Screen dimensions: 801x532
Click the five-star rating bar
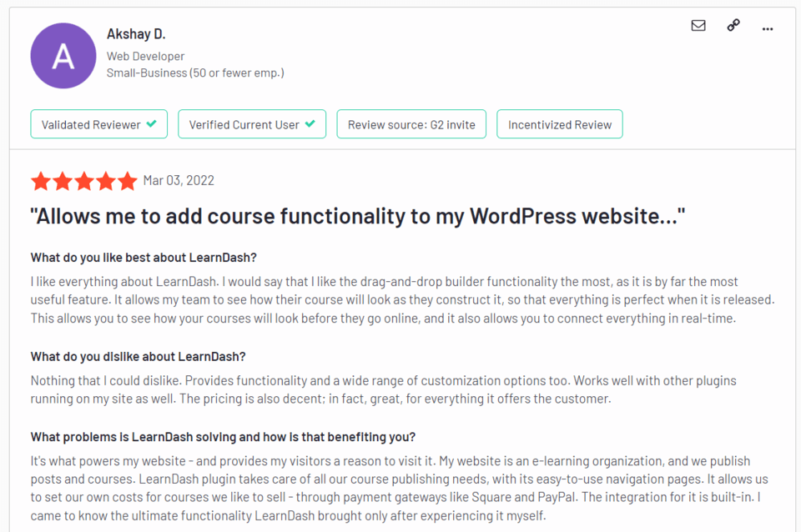[83, 180]
